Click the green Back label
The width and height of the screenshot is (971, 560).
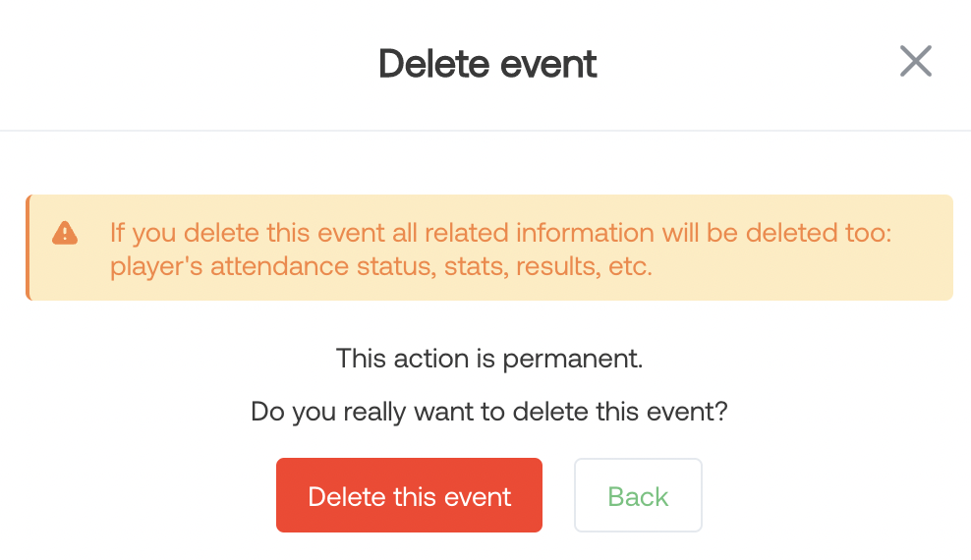click(638, 496)
